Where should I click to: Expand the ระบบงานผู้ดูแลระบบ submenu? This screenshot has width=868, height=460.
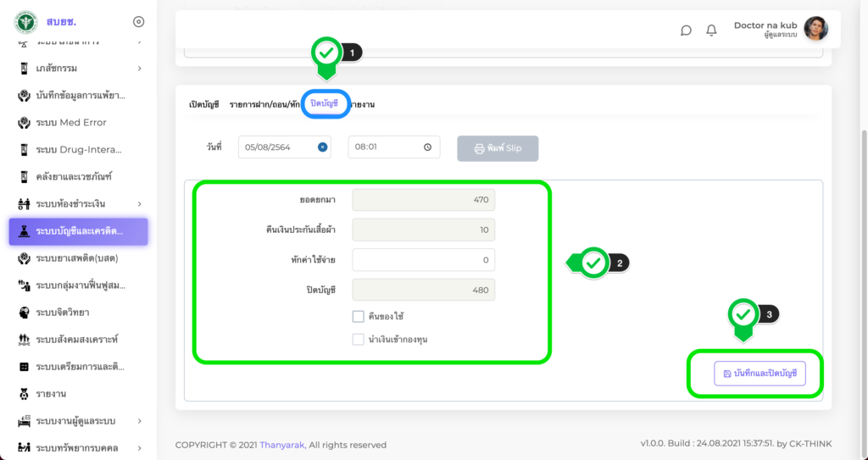click(x=139, y=421)
